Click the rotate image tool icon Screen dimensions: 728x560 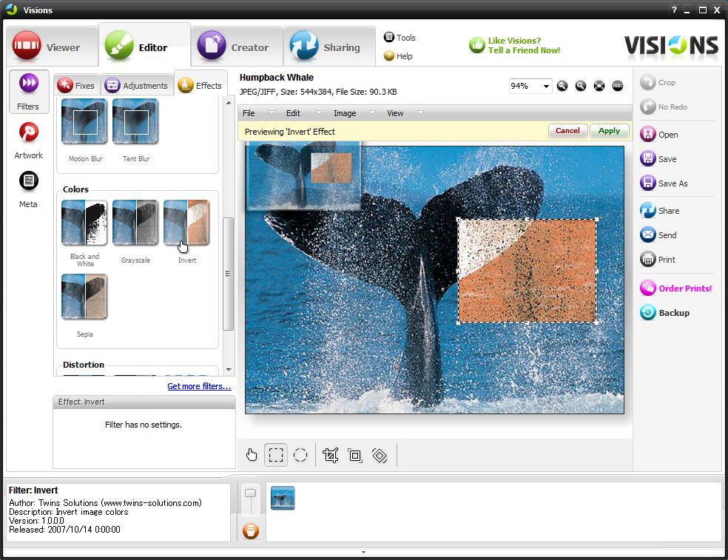pos(380,456)
